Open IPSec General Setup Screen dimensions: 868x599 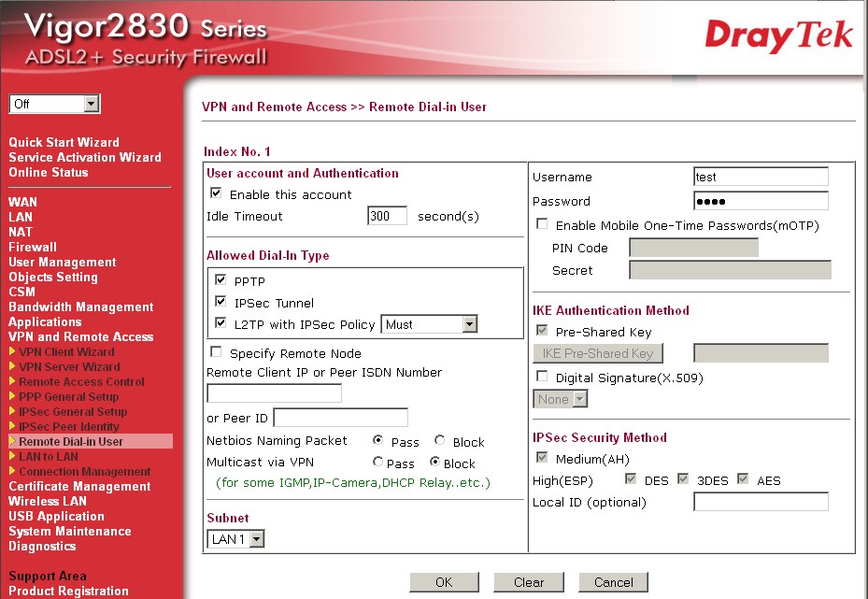[73, 411]
